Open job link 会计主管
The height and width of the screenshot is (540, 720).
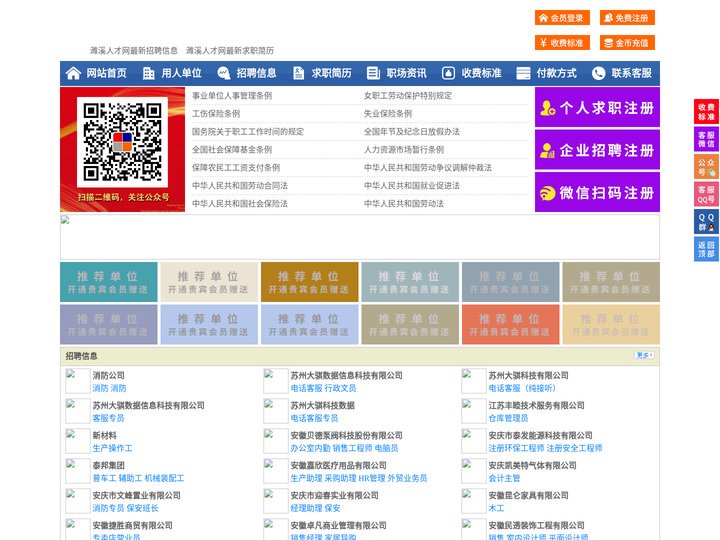tap(504, 478)
